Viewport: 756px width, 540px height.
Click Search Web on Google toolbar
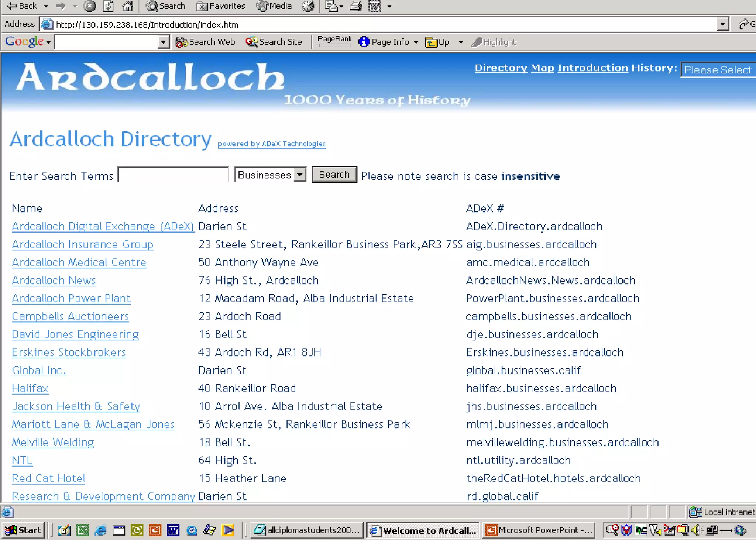pyautogui.click(x=206, y=42)
